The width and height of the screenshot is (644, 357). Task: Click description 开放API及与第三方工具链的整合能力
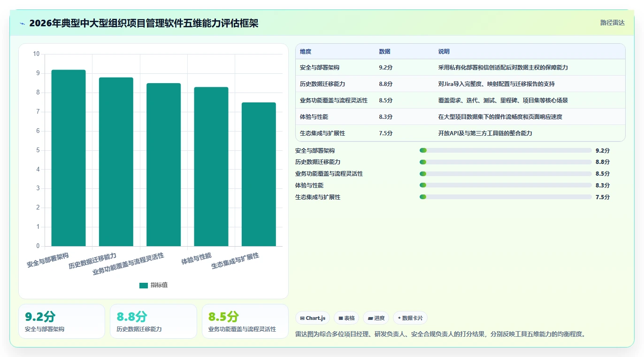click(x=485, y=133)
